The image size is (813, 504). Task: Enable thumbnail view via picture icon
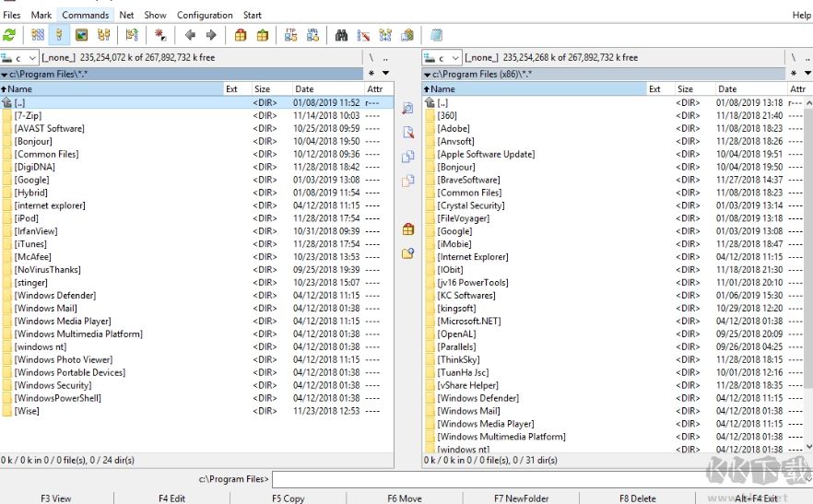coord(81,35)
